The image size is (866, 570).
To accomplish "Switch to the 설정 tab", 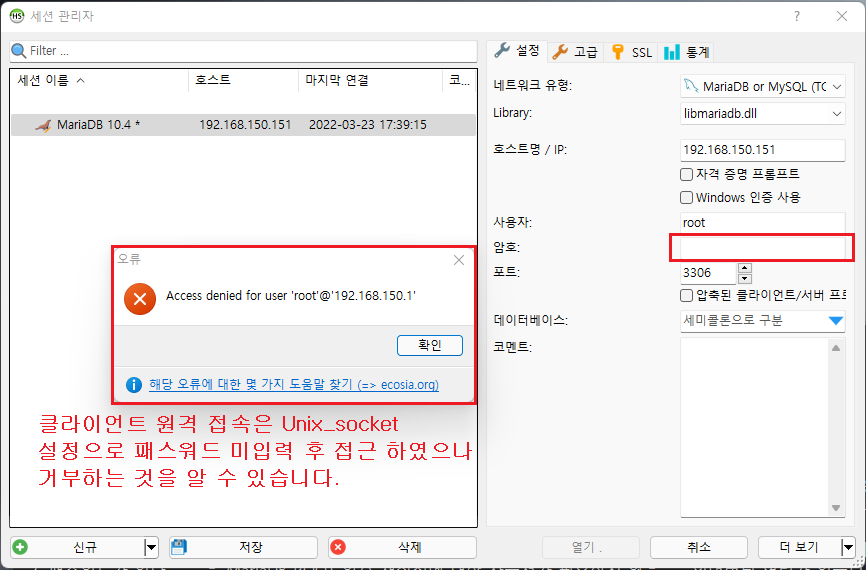I will 518,51.
